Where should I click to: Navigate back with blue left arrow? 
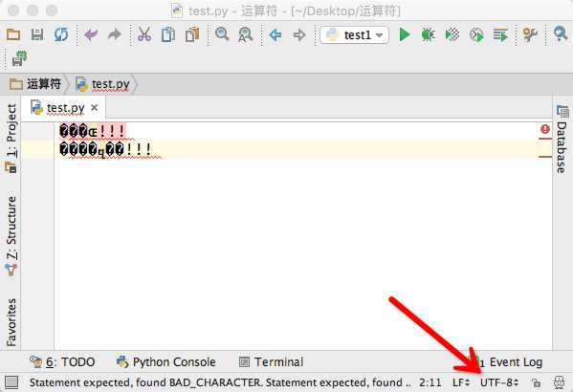pos(275,35)
